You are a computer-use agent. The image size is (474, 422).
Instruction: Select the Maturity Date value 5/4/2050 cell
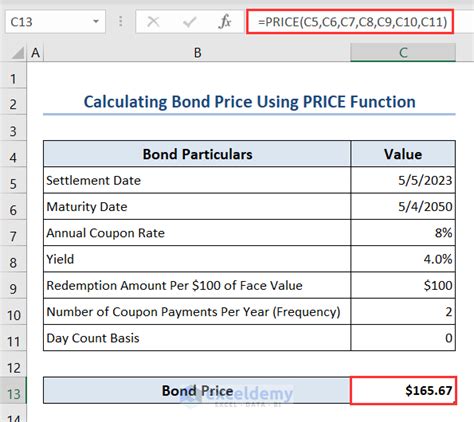tap(403, 207)
